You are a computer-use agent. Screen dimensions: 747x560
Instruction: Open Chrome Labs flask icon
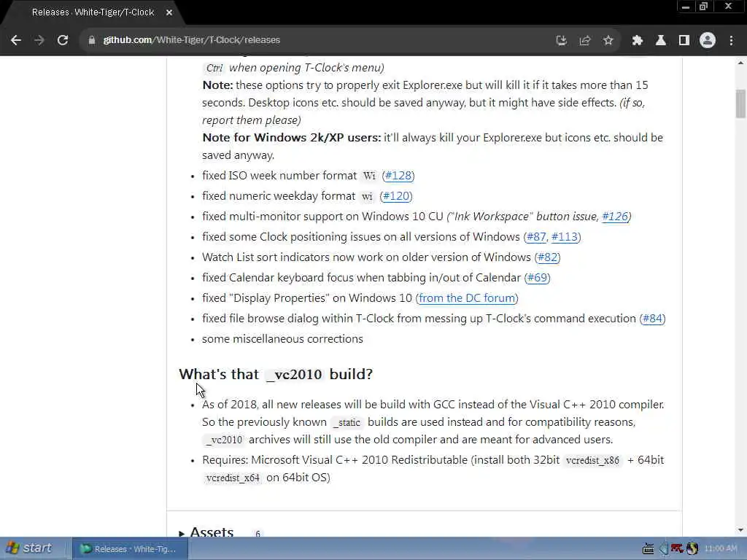(x=661, y=41)
